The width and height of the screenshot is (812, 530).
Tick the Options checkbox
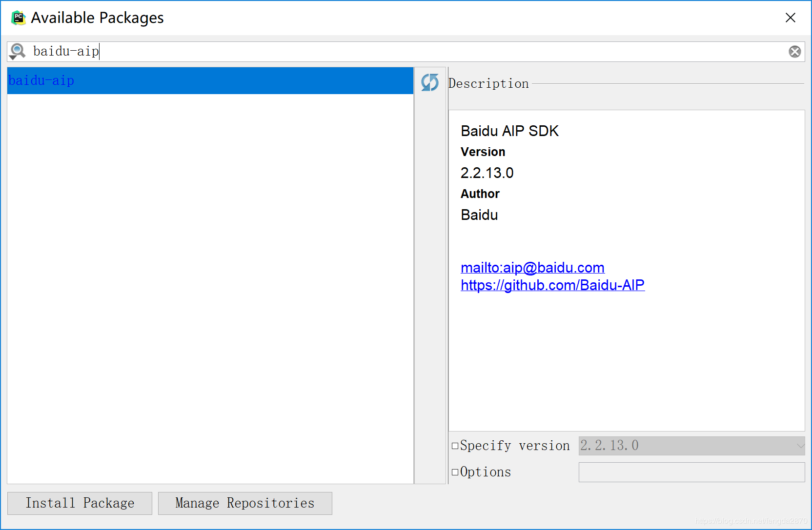[455, 472]
